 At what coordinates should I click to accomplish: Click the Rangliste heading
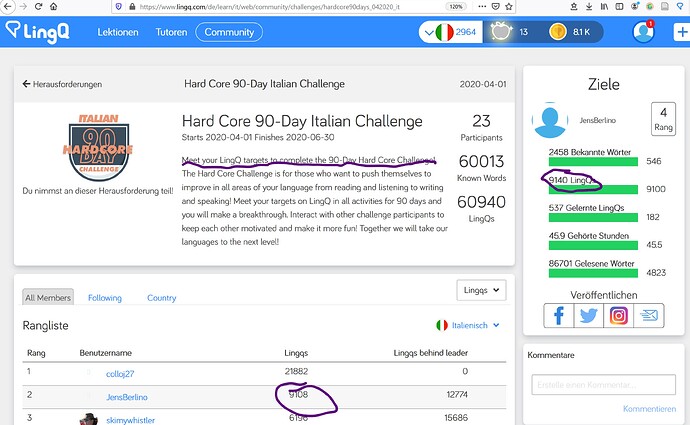pos(45,326)
